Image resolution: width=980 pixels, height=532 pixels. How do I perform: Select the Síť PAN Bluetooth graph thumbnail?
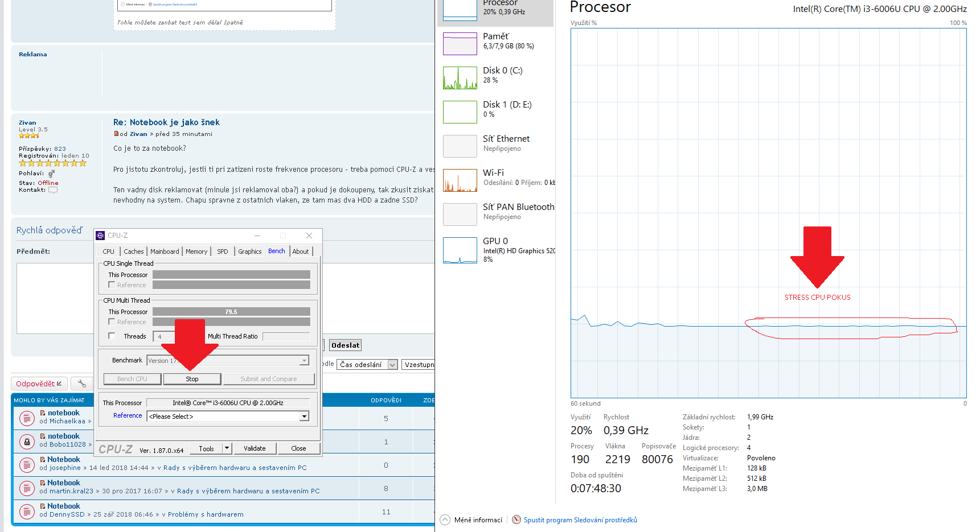(x=460, y=215)
